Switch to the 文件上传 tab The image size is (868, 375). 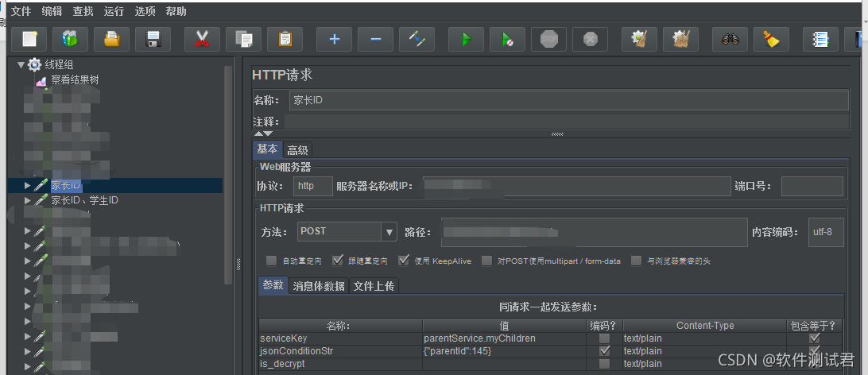374,286
